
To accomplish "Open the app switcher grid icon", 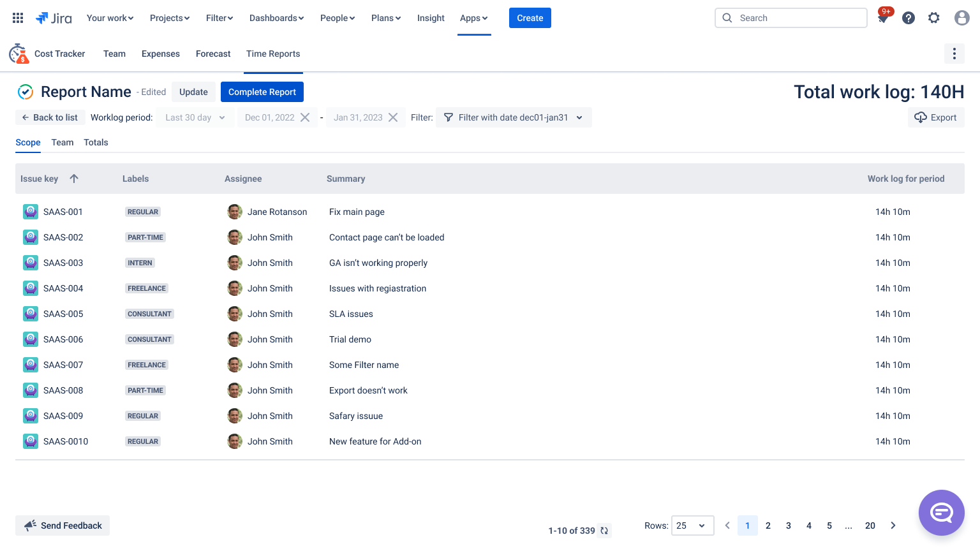I will (x=18, y=18).
